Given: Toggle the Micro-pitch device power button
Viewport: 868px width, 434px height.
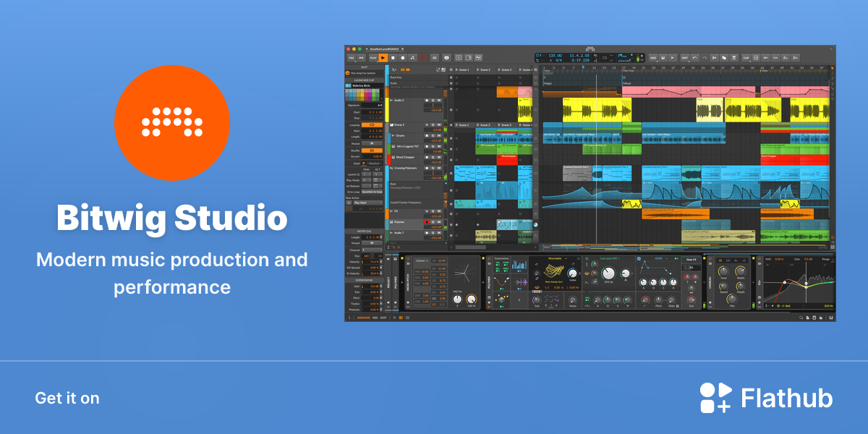Looking at the screenshot, I should 408,259.
